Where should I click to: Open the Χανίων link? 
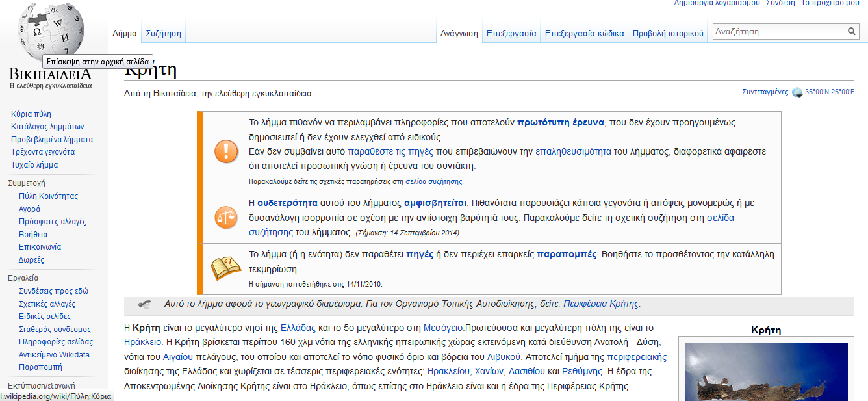[489, 372]
